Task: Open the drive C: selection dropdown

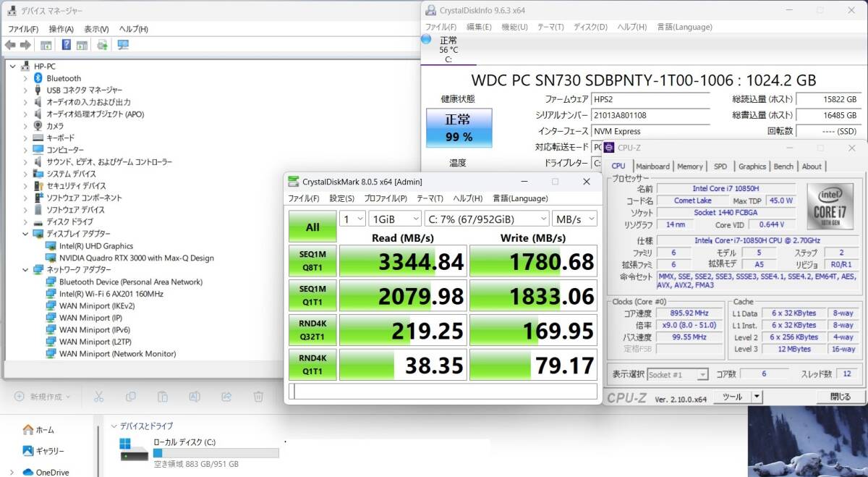Action: point(487,219)
